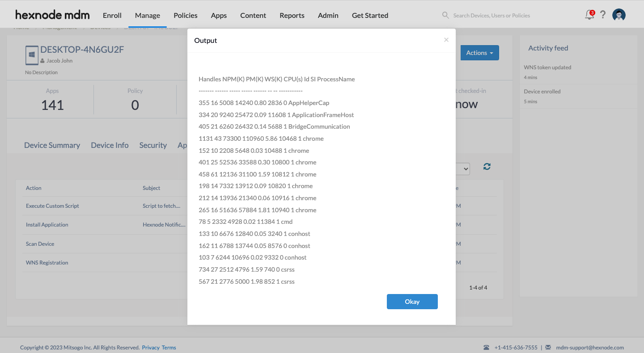Click the 'Script to fetch....' subject cell
644x353 pixels.
click(161, 206)
